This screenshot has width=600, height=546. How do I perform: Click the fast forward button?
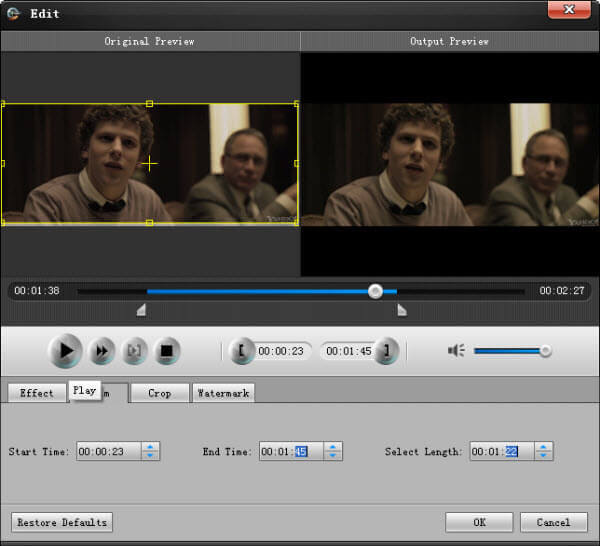click(x=101, y=350)
